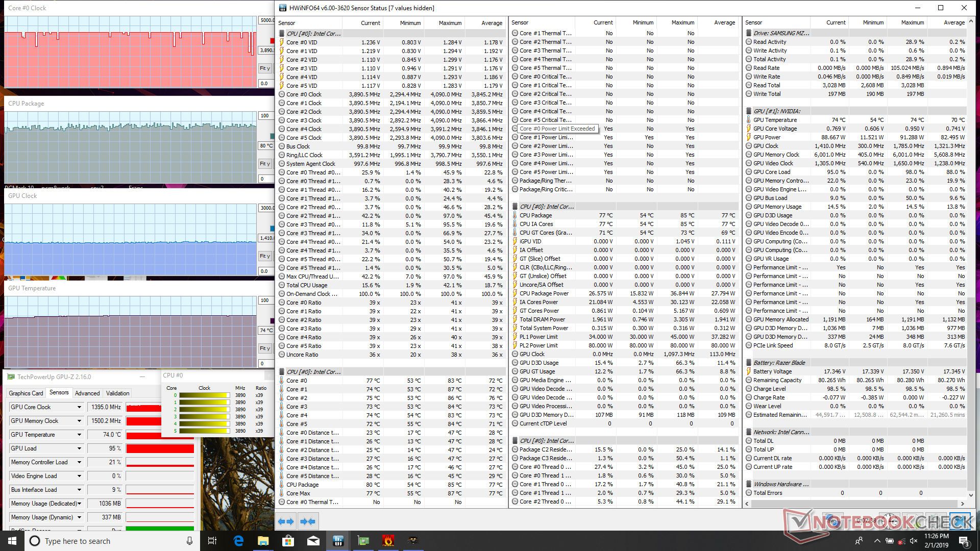Open the Memory Usage (Dedicated) dropdown

point(79,504)
